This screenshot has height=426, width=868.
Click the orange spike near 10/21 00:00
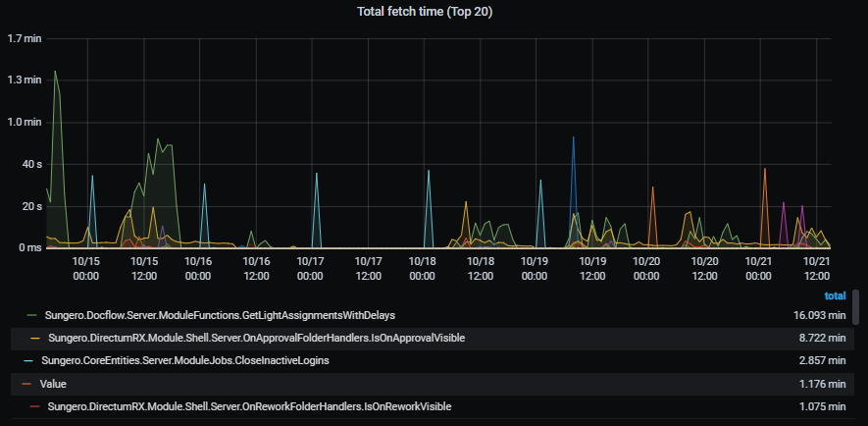click(765, 170)
